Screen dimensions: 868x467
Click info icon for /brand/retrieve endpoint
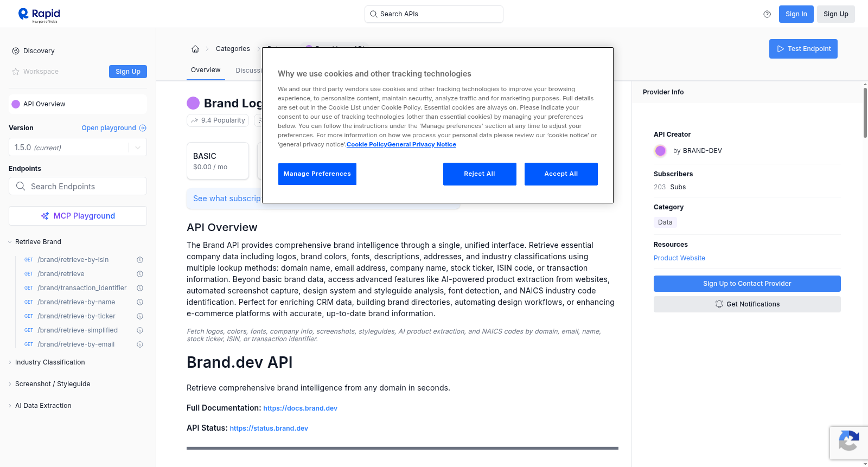[140, 274]
